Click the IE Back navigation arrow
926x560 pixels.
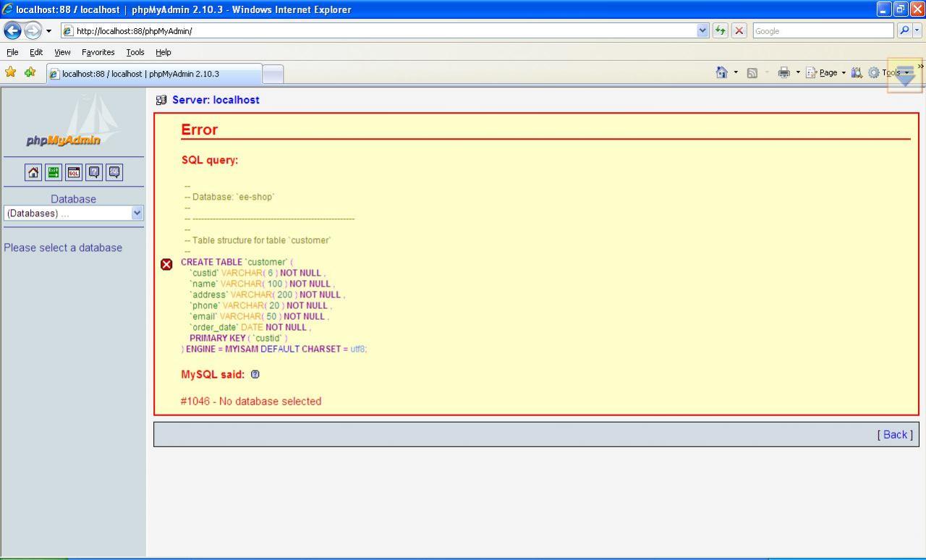tap(12, 30)
